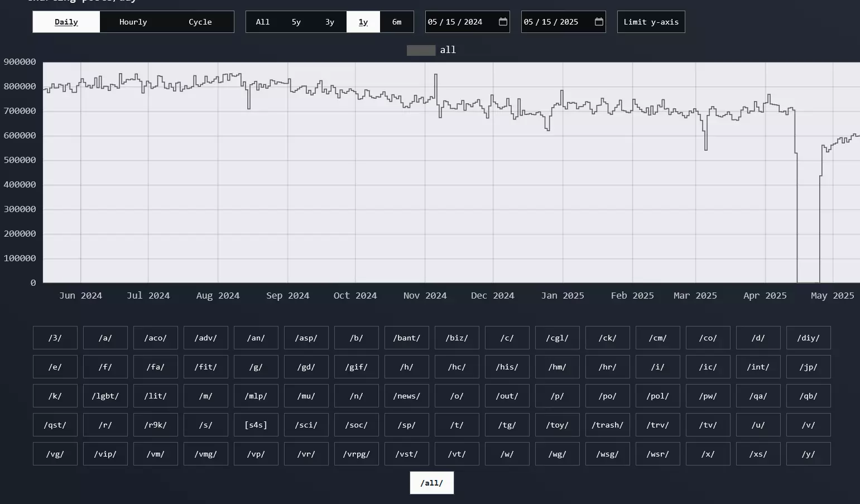Select the 1y time range
This screenshot has width=860, height=504.
(363, 22)
